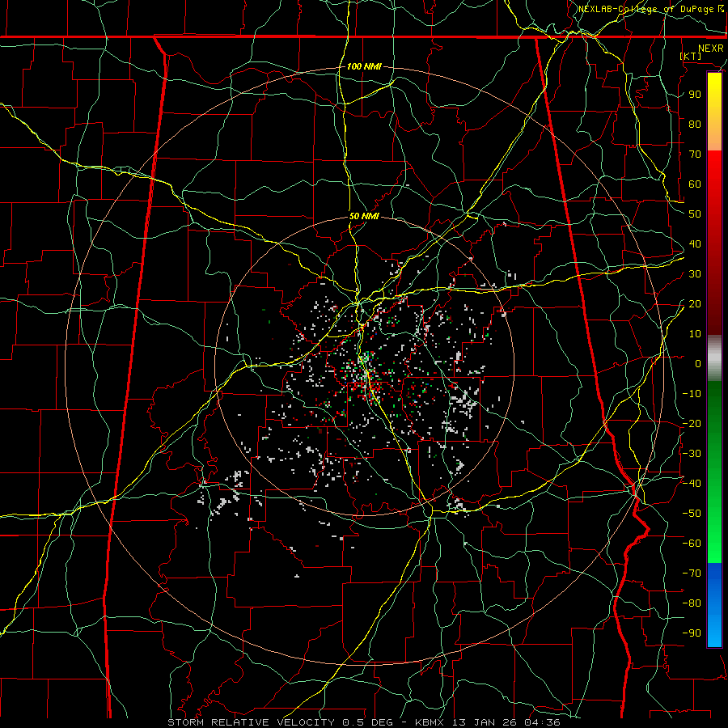The width and height of the screenshot is (728, 728).
Task: Click the 10 value on velocity scale
Action: 695,334
